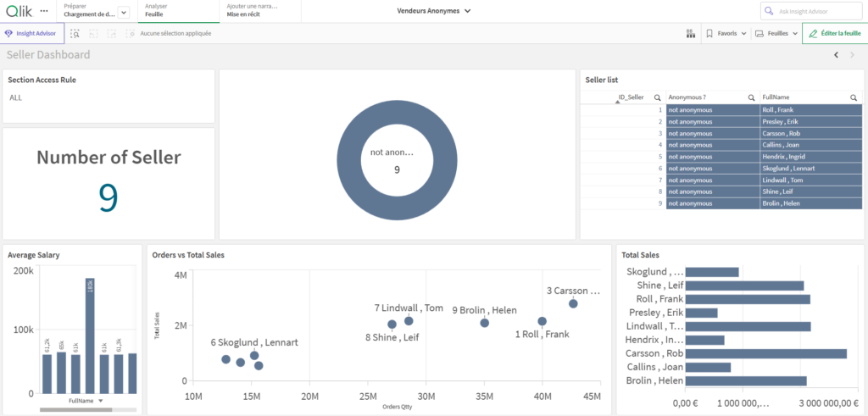868x416 pixels.
Task: Go to the previous sheet arrow
Action: pyautogui.click(x=836, y=55)
